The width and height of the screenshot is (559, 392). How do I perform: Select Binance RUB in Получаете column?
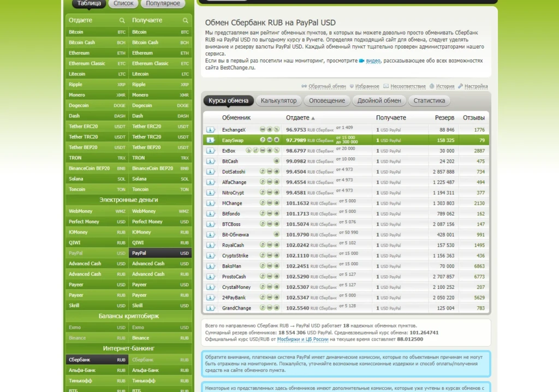160,338
